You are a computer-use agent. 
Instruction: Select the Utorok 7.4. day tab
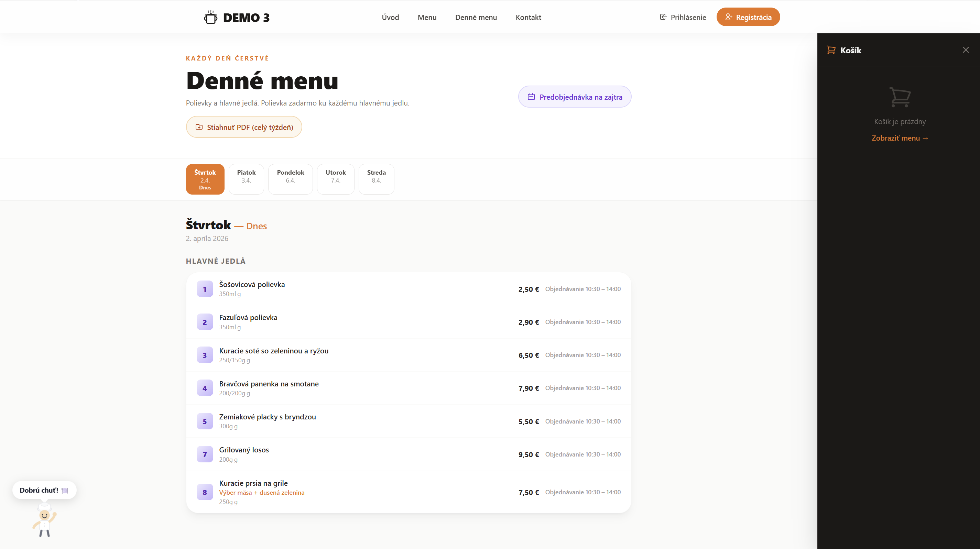click(x=336, y=179)
